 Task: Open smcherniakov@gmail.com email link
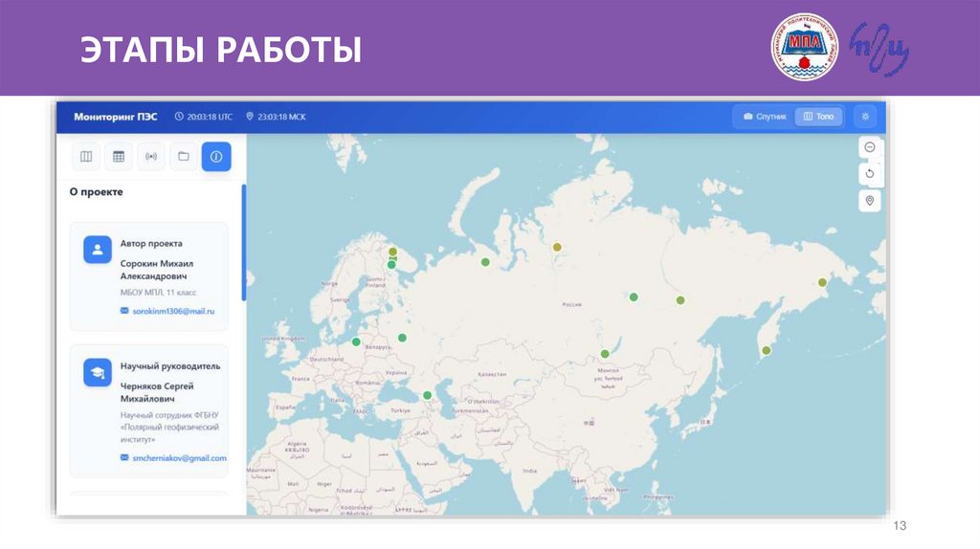click(179, 458)
